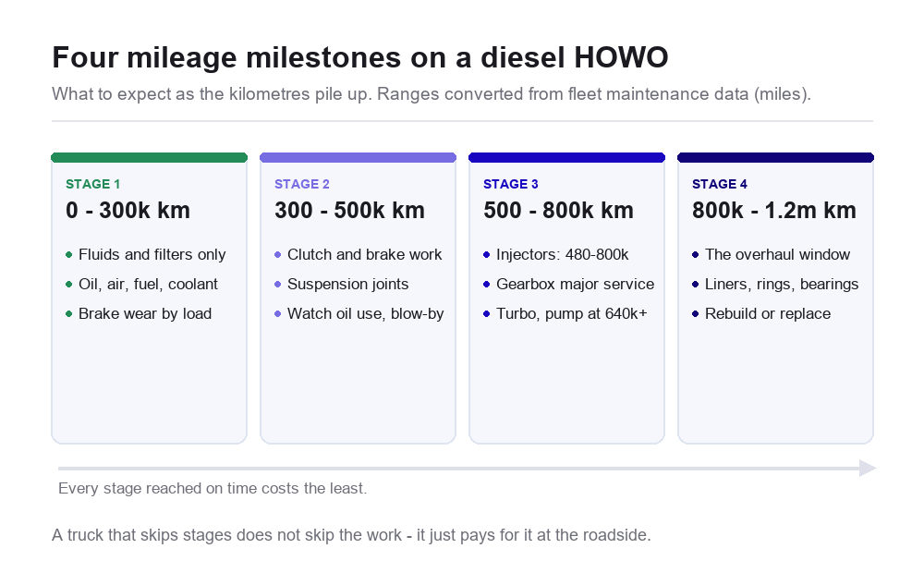Click the "300 - 500k km" heading
The image size is (924, 573).
(349, 211)
